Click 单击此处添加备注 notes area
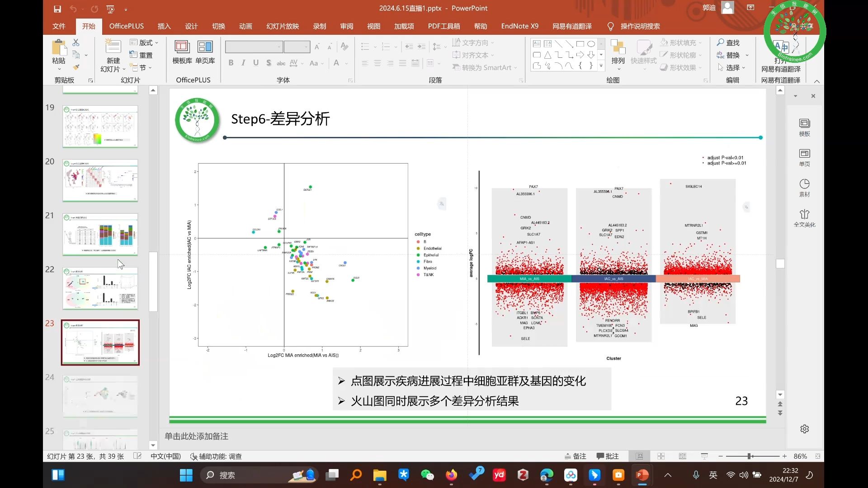 coord(197,436)
